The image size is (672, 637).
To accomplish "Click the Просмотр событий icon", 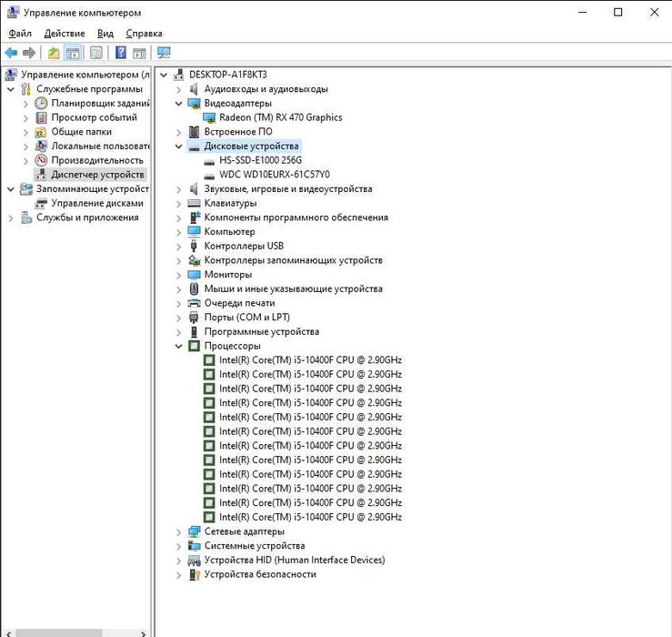I will 41,117.
